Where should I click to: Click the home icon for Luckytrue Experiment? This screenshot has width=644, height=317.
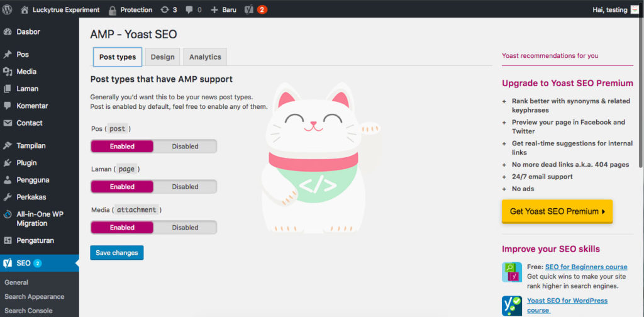click(x=25, y=9)
